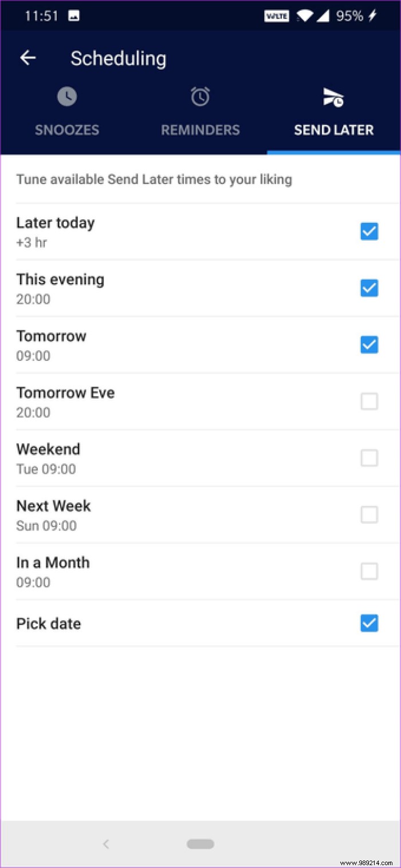
Task: Uncheck This evening 20:00 option
Action: point(369,288)
